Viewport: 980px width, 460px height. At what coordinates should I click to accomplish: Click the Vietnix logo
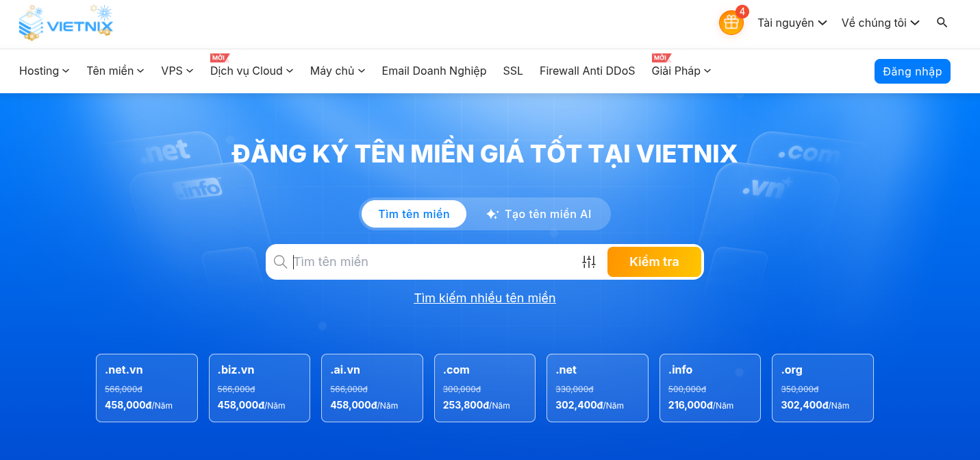click(x=66, y=22)
